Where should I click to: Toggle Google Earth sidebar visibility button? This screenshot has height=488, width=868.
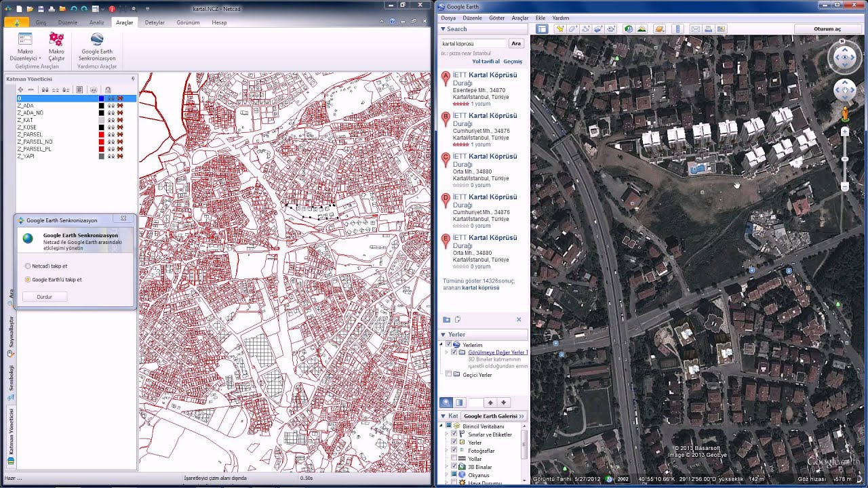pos(542,29)
